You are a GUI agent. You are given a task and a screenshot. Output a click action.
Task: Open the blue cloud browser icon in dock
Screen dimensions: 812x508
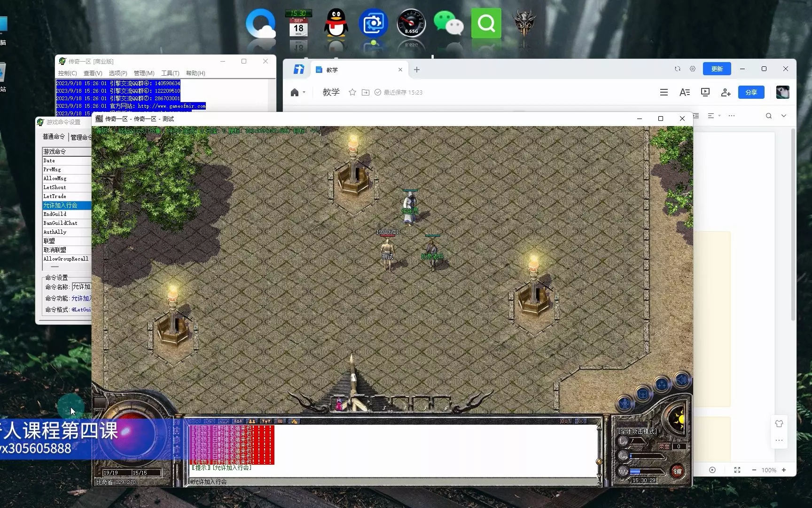click(x=261, y=23)
